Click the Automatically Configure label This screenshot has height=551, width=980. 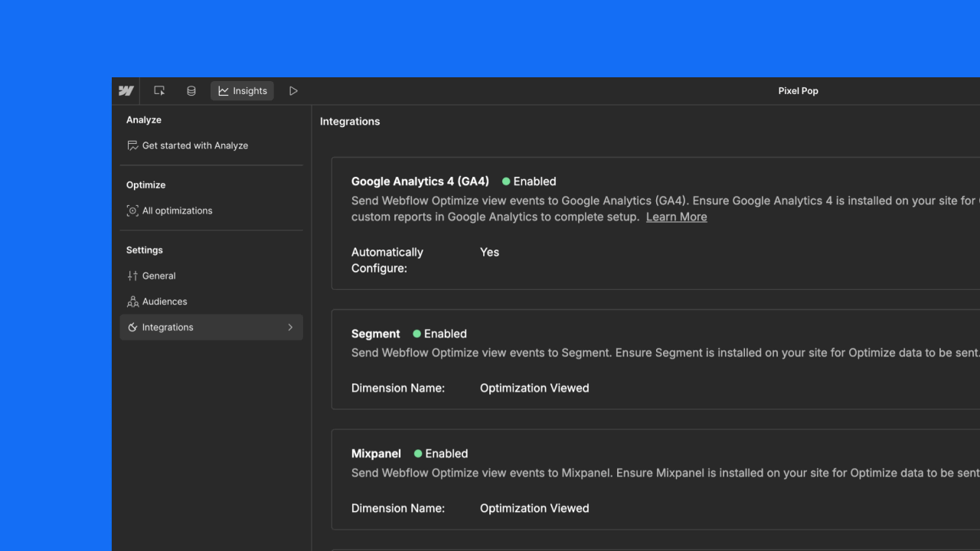pos(387,260)
